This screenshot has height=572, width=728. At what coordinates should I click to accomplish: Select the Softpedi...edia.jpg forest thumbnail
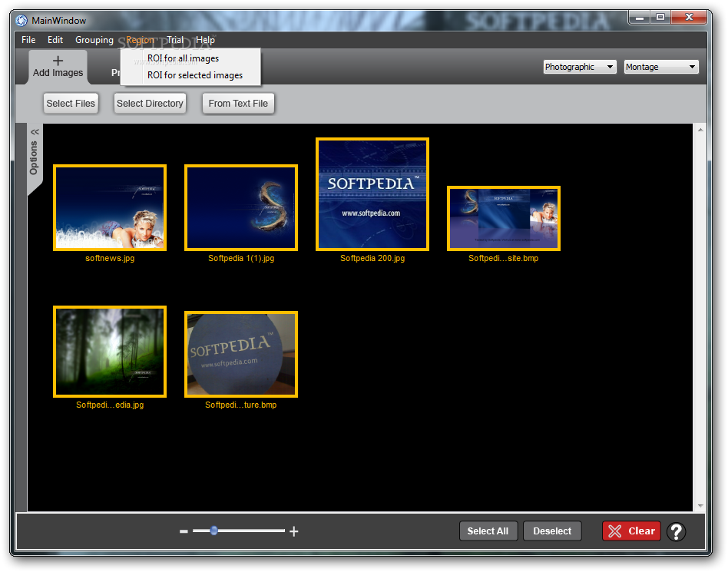tap(110, 352)
